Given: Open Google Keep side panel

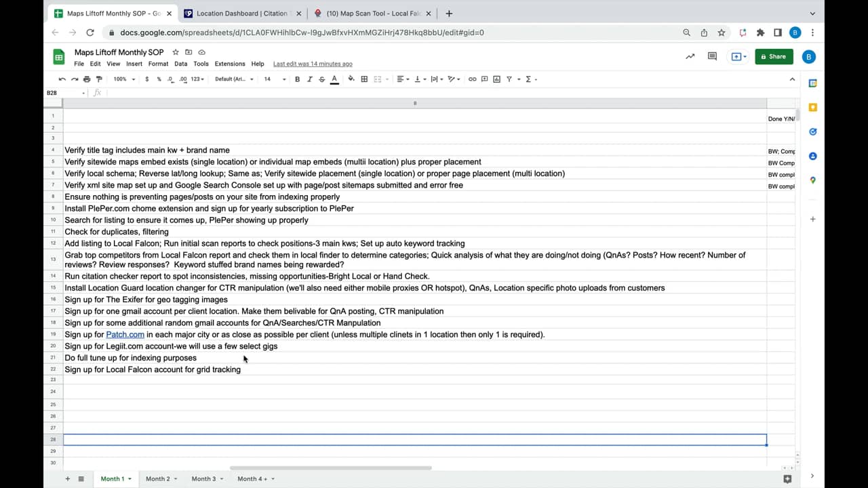Looking at the screenshot, I should coord(812,108).
